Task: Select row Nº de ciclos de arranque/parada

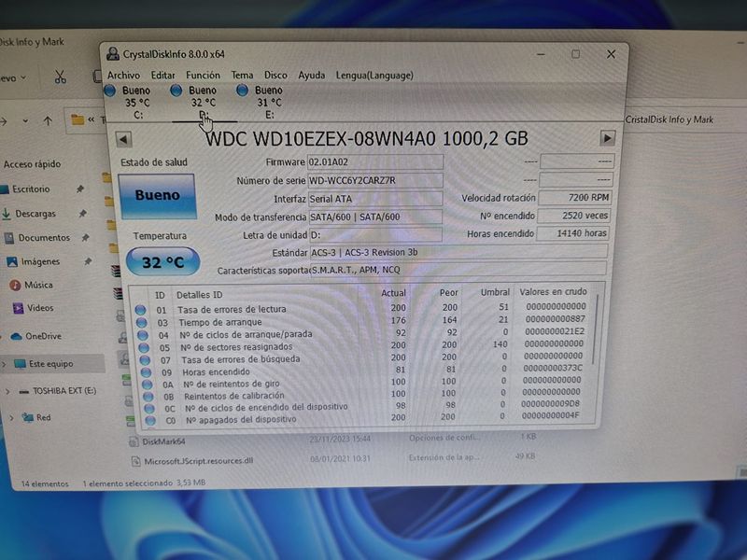Action: tap(363, 333)
